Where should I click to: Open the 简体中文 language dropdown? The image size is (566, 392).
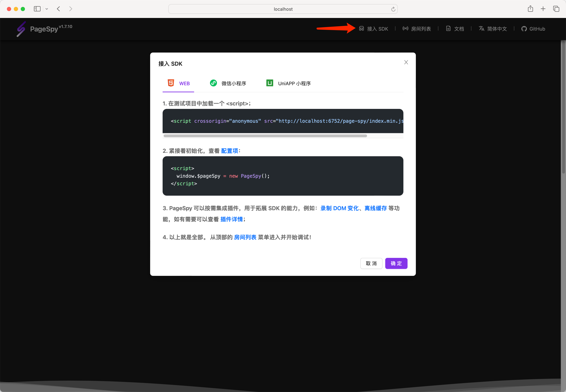pos(493,29)
